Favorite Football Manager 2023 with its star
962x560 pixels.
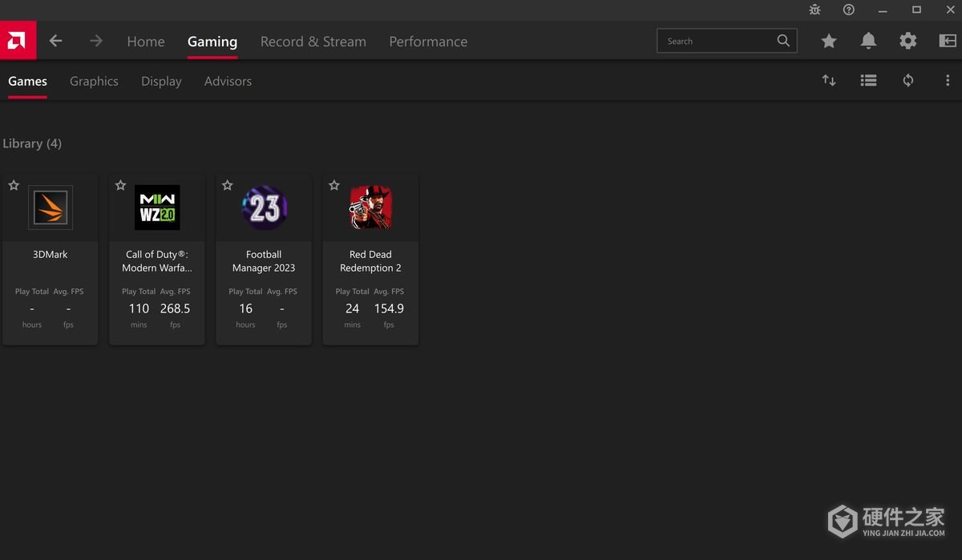(227, 185)
